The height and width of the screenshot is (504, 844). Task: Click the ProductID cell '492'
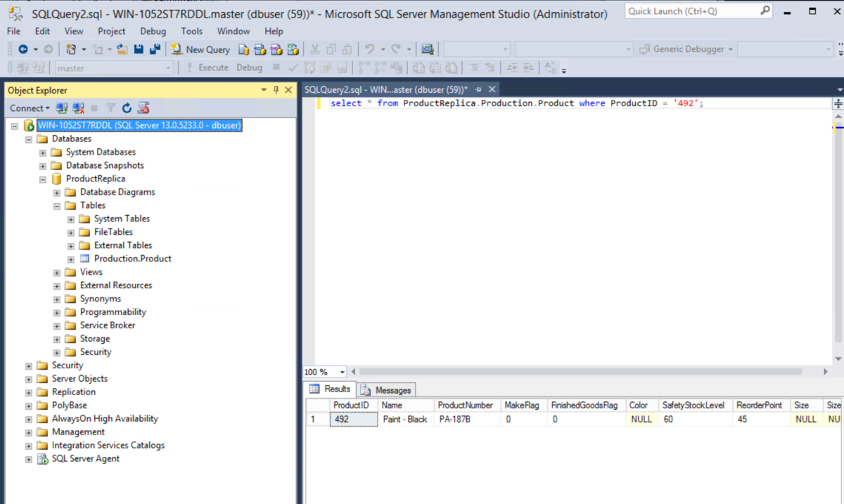354,419
